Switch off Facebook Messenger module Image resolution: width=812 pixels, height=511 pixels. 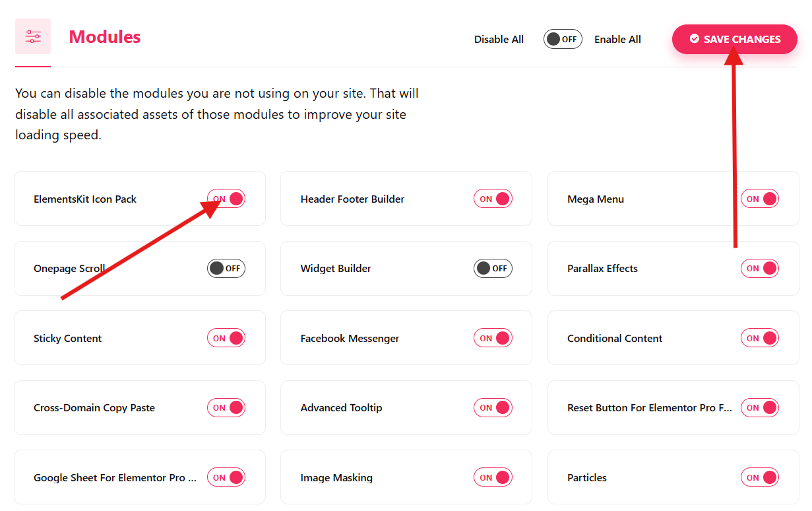(x=493, y=338)
